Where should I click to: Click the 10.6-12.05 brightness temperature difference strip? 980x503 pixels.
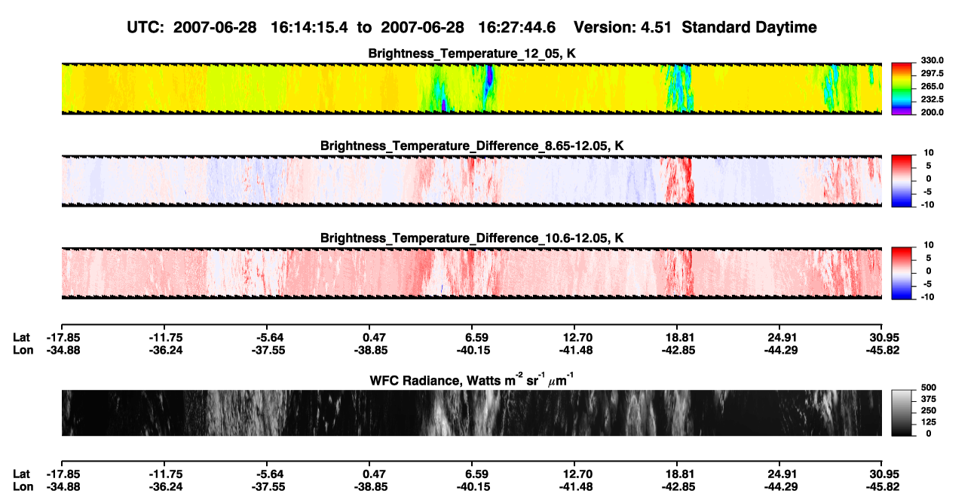472,272
